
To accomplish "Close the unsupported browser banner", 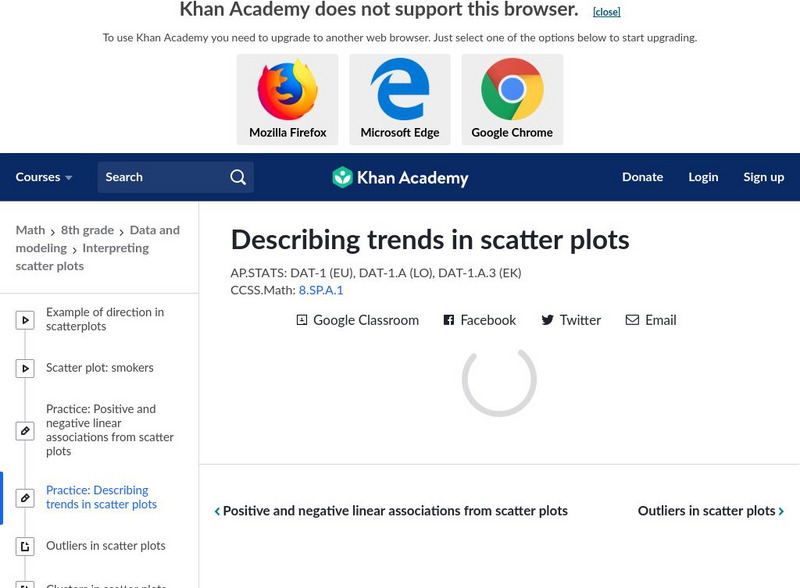I will pos(606,12).
